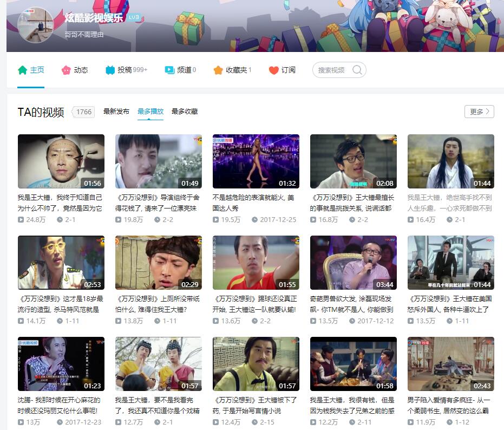This screenshot has width=504, height=430.
Task: Open thumbnail of 02:08 video
Action: click(354, 161)
